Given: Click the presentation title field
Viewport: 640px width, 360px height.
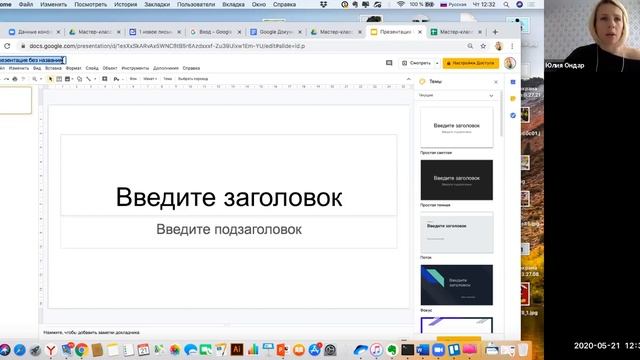Looking at the screenshot, I should tap(32, 60).
